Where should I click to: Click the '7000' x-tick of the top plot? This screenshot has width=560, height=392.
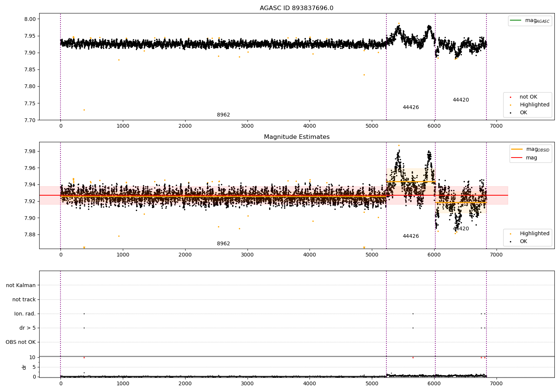point(496,126)
